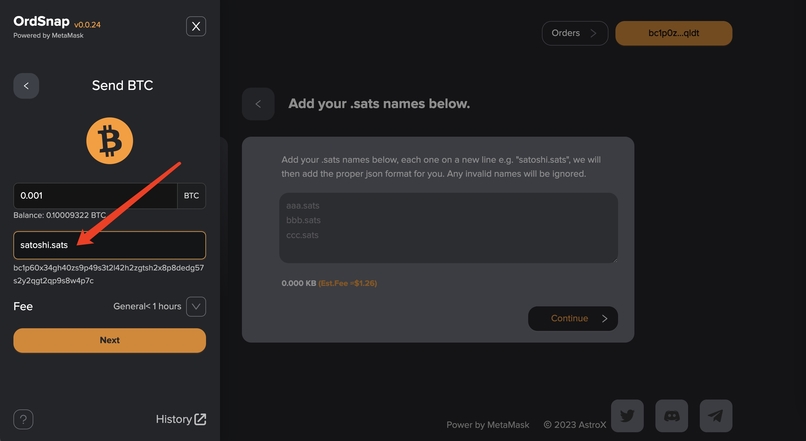Click the Balance: 0.10009322 BTC text
This screenshot has height=441, width=806.
click(x=60, y=215)
